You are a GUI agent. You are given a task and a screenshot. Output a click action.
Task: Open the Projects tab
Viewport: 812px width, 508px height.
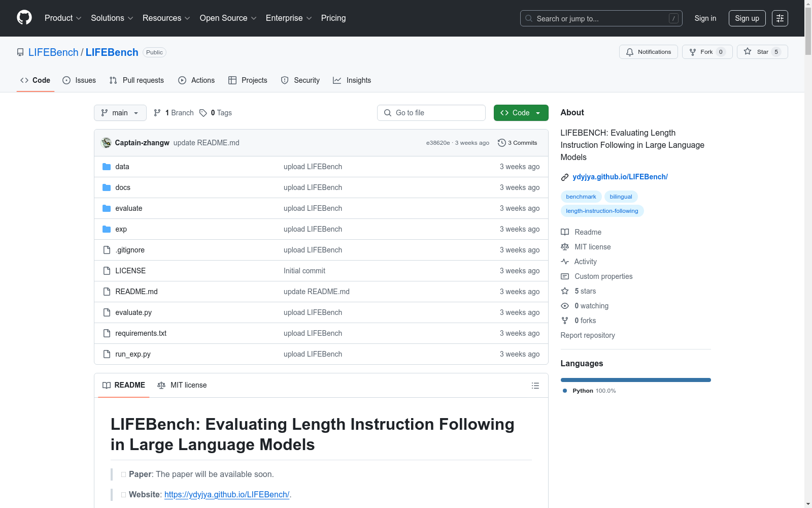pyautogui.click(x=248, y=80)
